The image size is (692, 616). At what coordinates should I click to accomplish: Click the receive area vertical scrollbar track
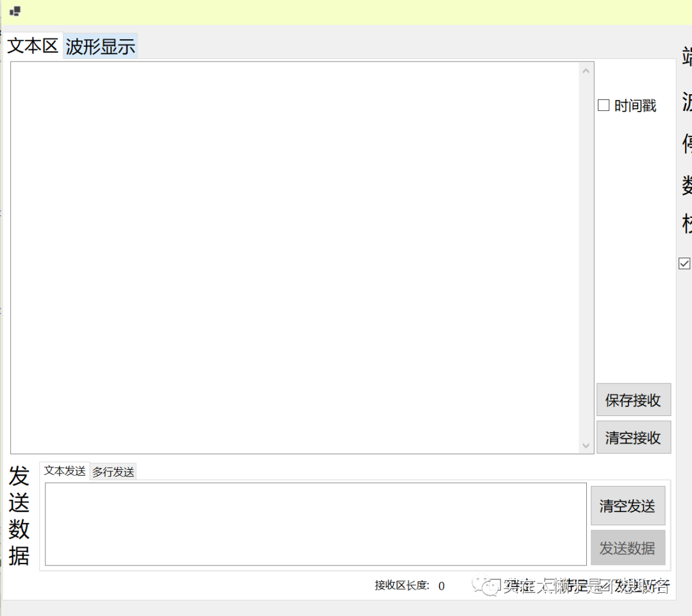(586, 256)
